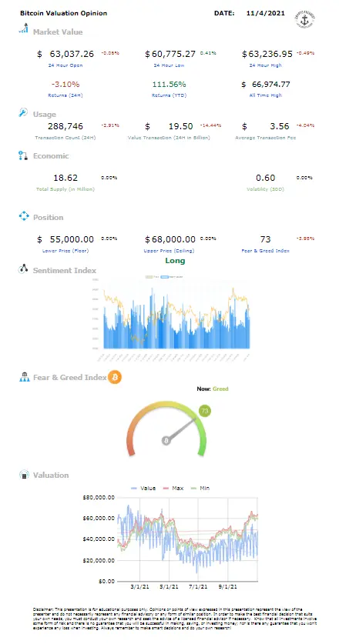Click the Value Transaction amount 19.50
The image size is (339, 644).
(181, 125)
